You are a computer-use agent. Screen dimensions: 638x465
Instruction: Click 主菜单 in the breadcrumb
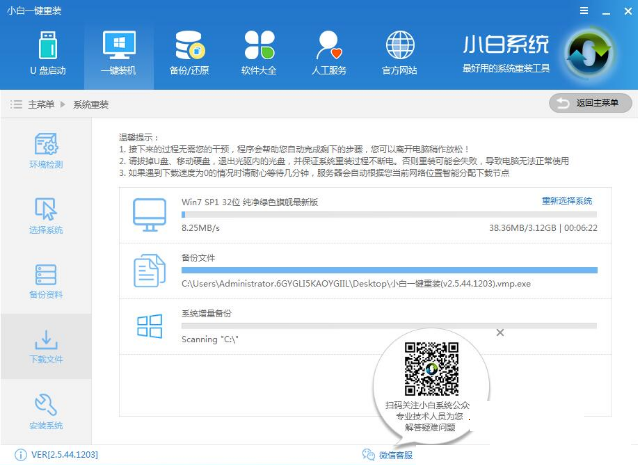(40, 103)
